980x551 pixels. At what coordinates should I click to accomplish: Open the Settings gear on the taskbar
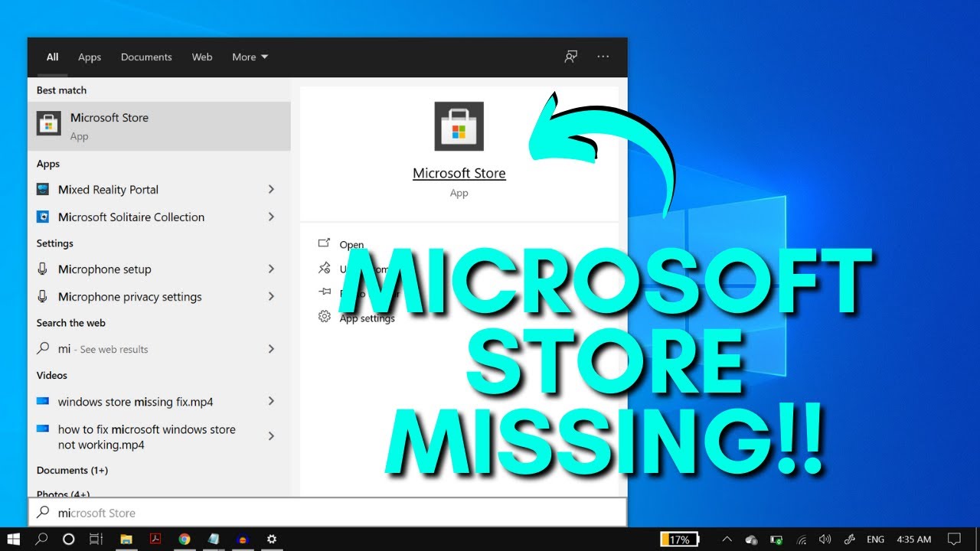(x=271, y=539)
